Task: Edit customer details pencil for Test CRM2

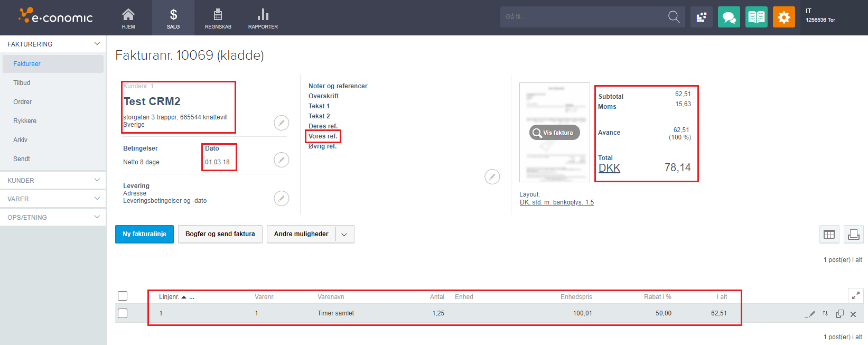Action: tap(281, 123)
